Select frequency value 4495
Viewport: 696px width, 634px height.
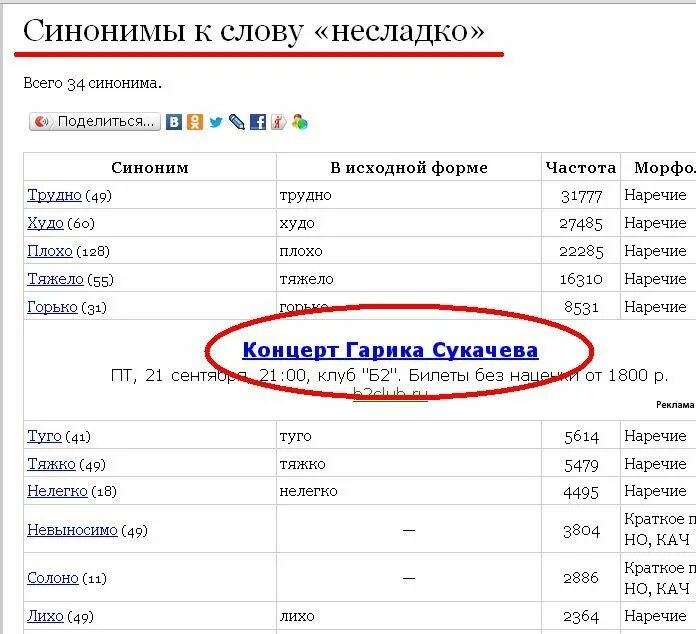(x=581, y=492)
